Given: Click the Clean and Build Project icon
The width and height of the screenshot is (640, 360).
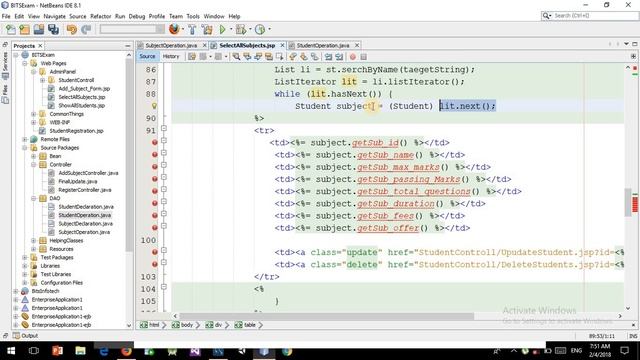Looking at the screenshot, I should (207, 29).
